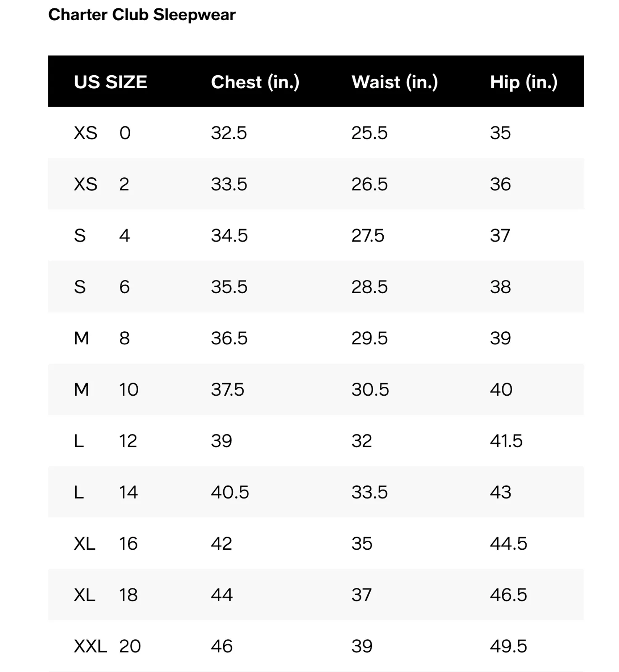This screenshot has height=672, width=619.
Task: Select the XS 2 size row
Action: (316, 184)
